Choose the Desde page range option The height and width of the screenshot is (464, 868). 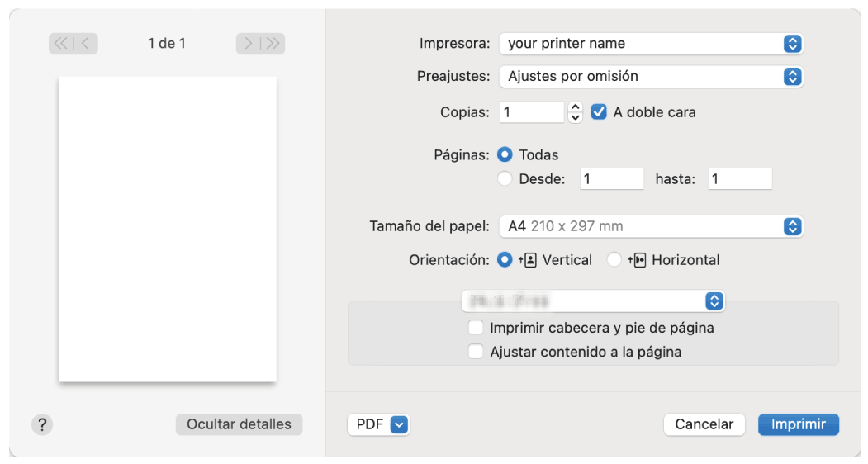click(x=505, y=179)
